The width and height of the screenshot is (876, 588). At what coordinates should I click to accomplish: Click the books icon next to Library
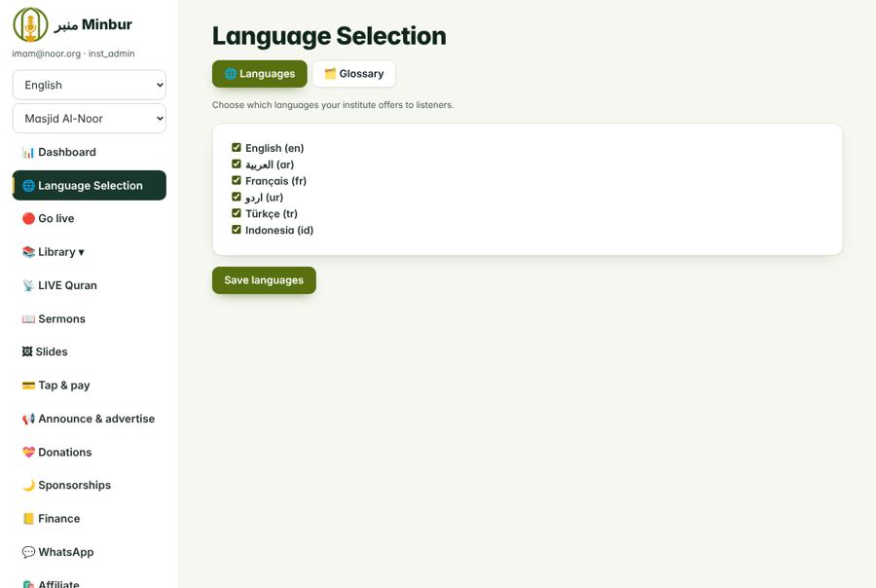point(28,252)
